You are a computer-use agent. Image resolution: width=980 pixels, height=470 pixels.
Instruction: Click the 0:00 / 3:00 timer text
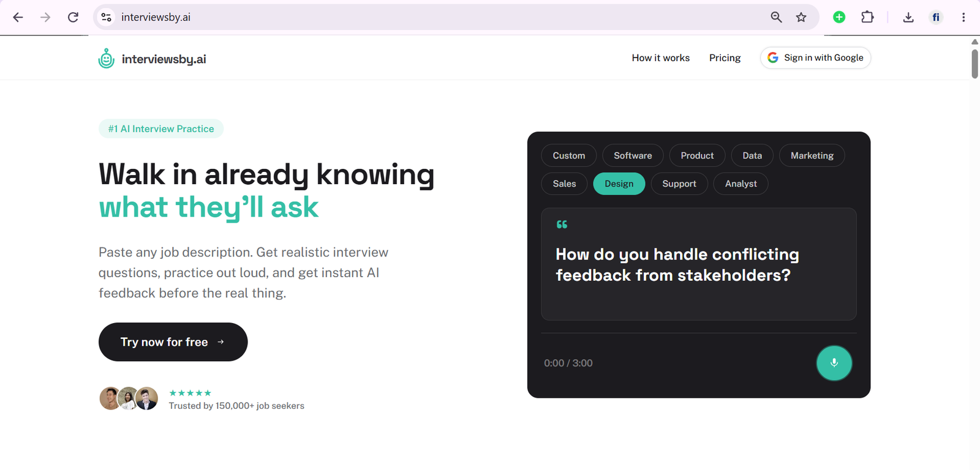click(568, 363)
